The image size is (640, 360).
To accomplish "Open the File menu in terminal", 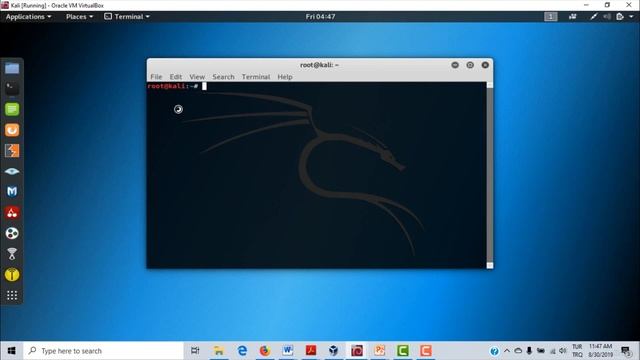I will (x=156, y=77).
